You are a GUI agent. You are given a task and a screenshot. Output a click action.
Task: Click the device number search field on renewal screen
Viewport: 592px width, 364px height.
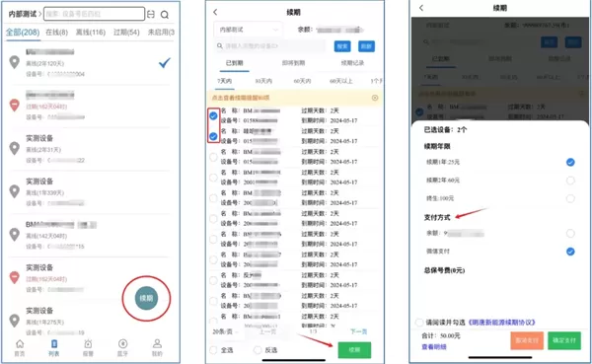pos(270,46)
